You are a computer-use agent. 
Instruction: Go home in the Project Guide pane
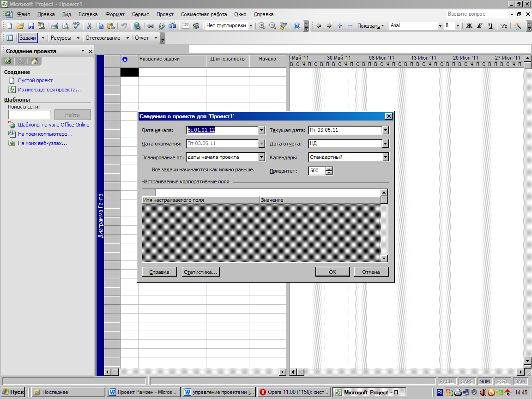click(35, 61)
